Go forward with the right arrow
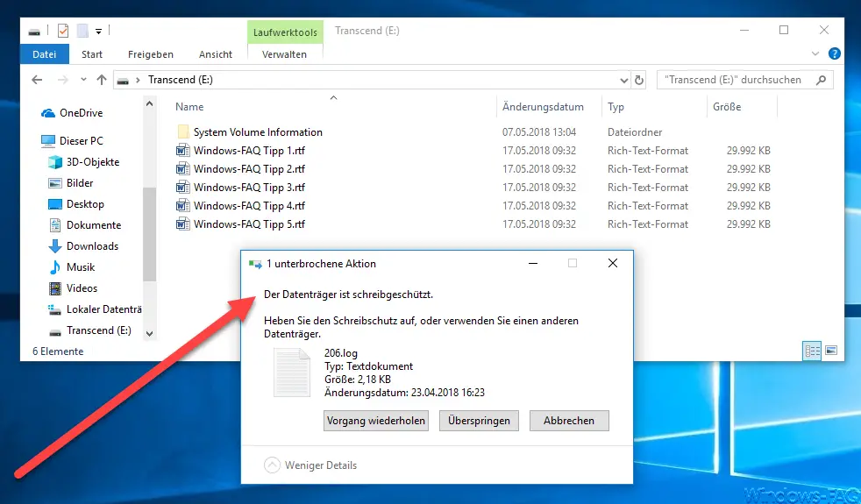Screen dimensions: 861x504 62,80
